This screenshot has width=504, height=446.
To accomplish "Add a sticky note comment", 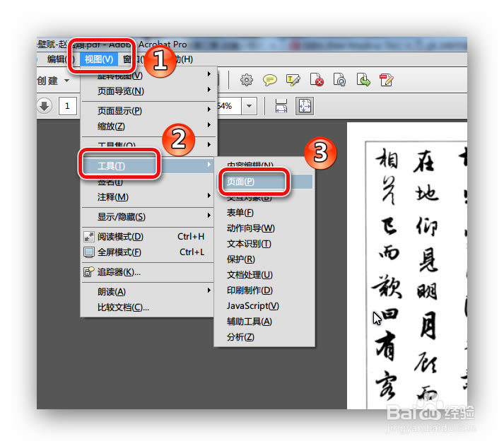I will pos(270,80).
